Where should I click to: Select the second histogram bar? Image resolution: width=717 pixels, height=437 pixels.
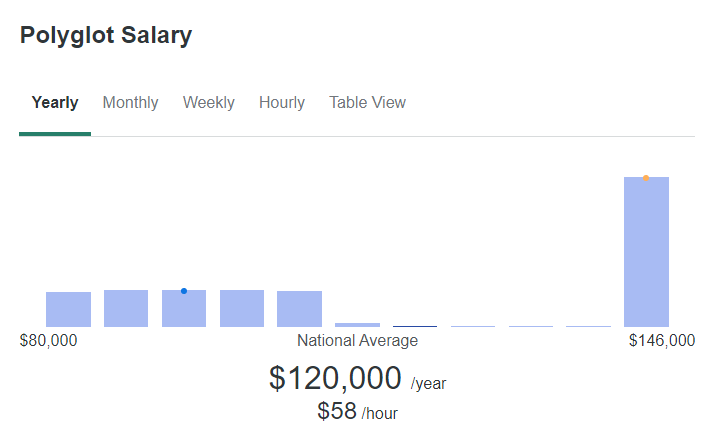[x=126, y=309]
